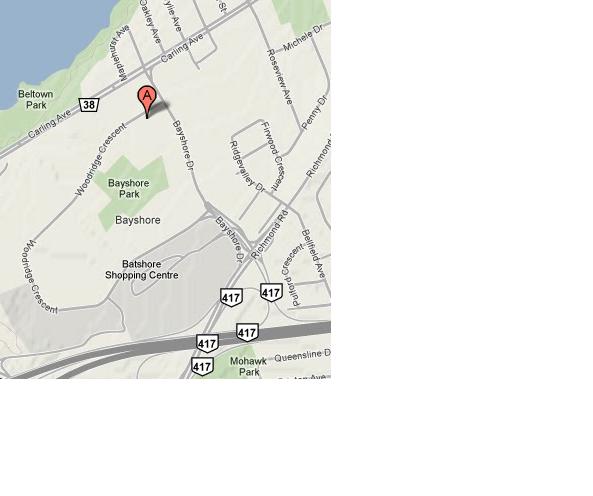593x496 pixels.
Task: Click the Bayshore Park green area label
Action: 129,188
